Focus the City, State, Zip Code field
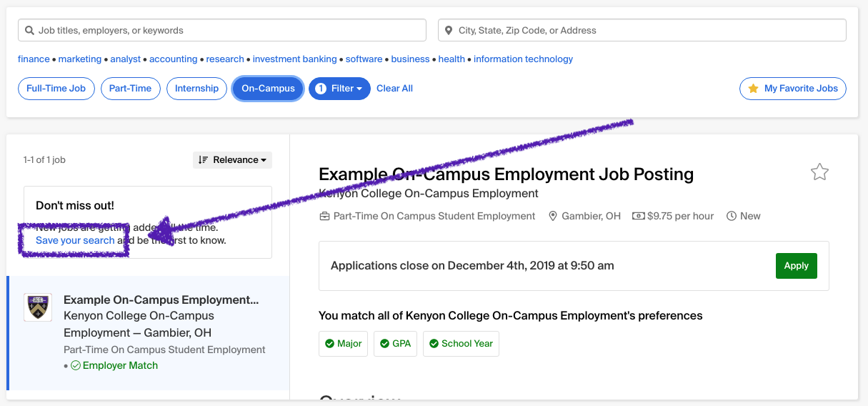Screen dimensions: 868x406 pos(642,31)
